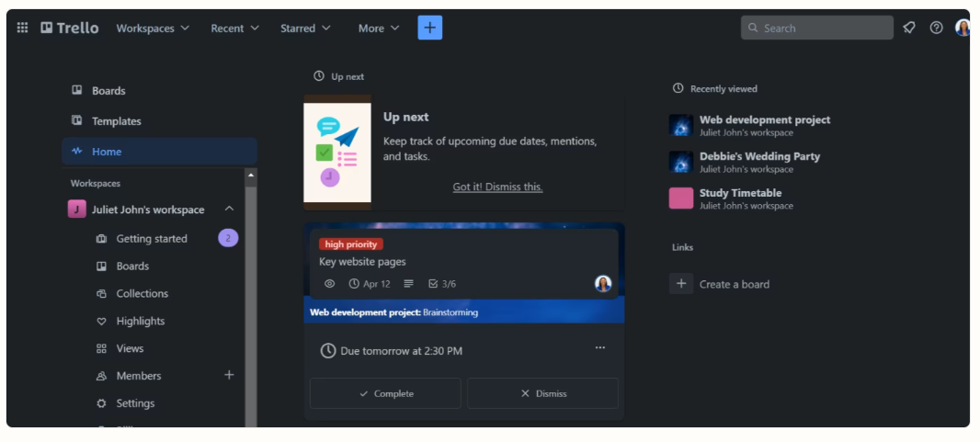Click Create a board
The width and height of the screenshot is (980, 442).
(735, 284)
